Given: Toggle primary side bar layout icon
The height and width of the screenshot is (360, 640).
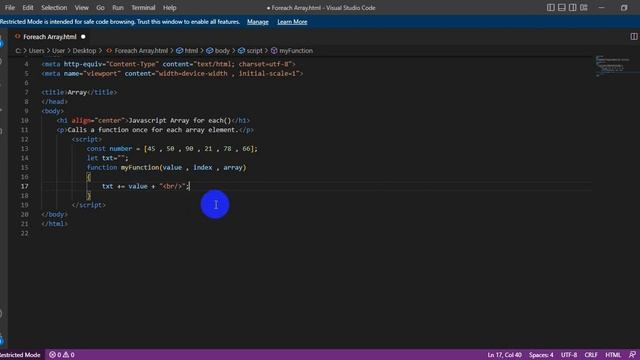Looking at the screenshot, I should click(551, 8).
